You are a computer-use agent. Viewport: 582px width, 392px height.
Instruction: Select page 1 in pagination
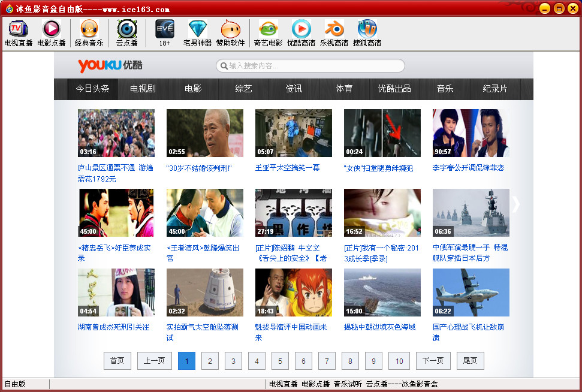(x=186, y=361)
